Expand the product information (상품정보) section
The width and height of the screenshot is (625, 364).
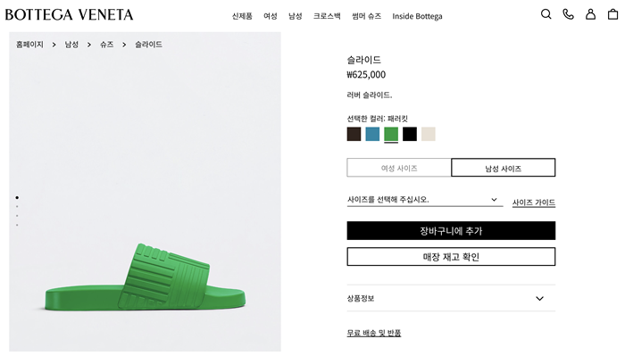[x=451, y=298]
